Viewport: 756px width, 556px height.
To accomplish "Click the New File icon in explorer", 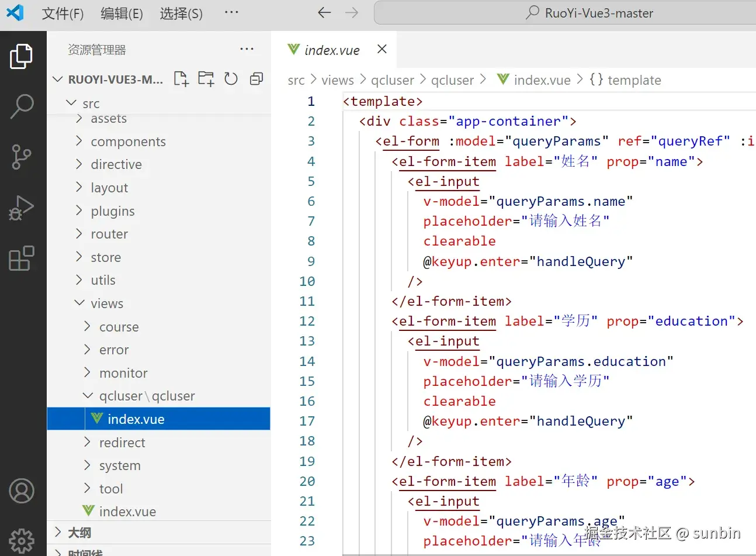I will (181, 79).
